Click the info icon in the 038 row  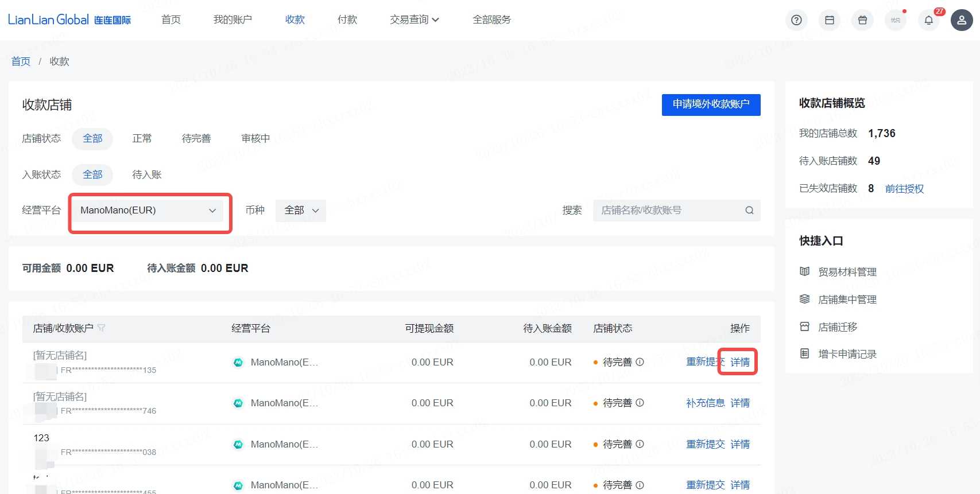pos(640,444)
